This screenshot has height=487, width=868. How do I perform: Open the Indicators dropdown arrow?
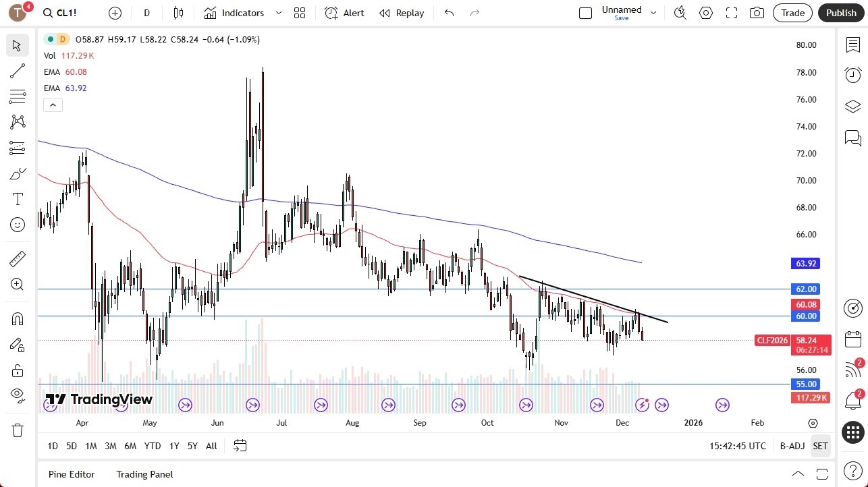pyautogui.click(x=277, y=13)
